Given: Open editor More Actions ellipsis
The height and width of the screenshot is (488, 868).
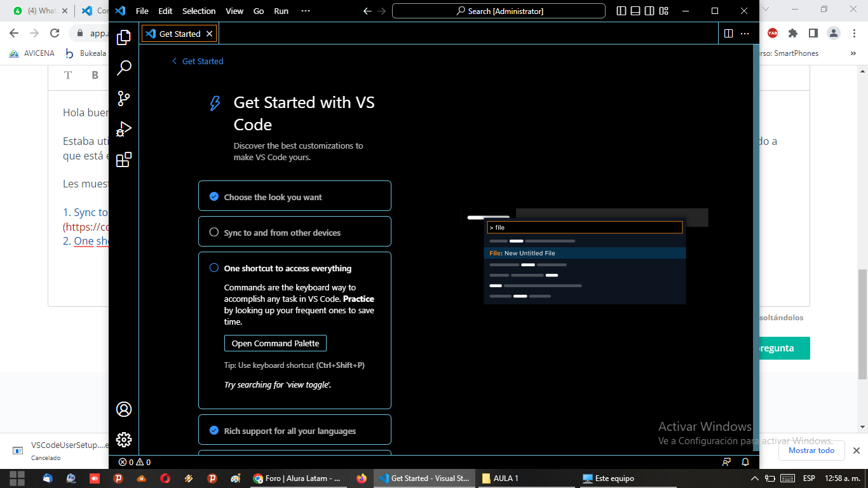Looking at the screenshot, I should pos(746,34).
